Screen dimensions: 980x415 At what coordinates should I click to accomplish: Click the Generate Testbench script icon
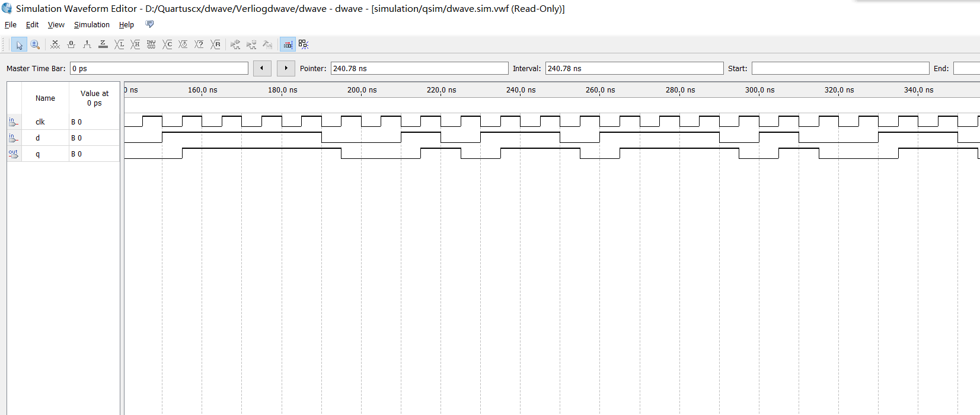[x=267, y=44]
